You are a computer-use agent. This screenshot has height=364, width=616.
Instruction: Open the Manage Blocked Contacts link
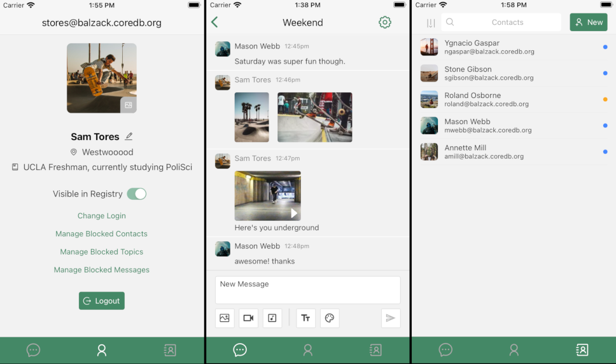pyautogui.click(x=101, y=234)
